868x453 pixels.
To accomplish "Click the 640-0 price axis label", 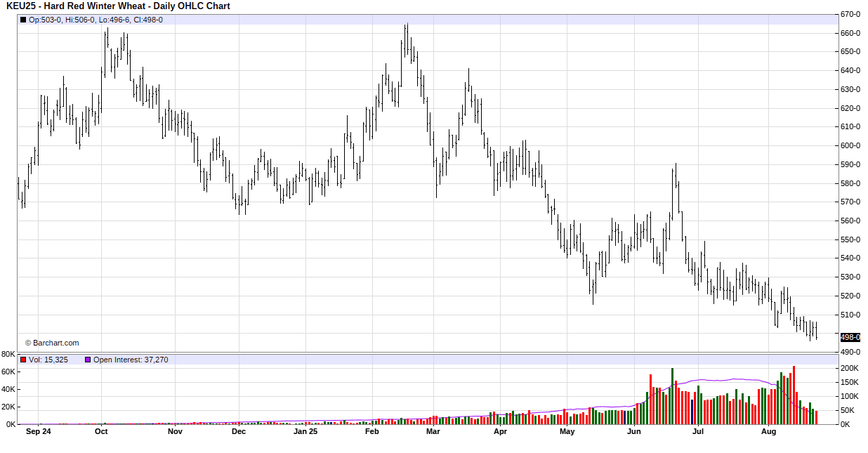I will click(x=851, y=70).
